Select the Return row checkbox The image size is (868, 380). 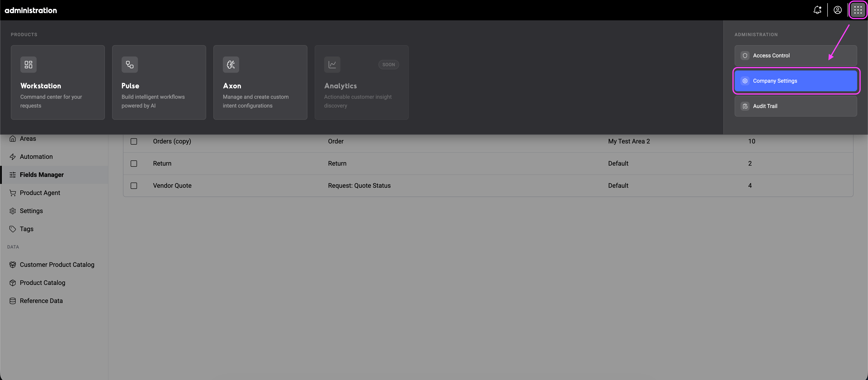click(x=134, y=163)
